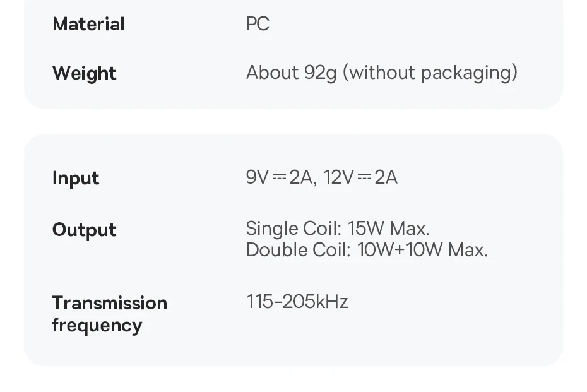Select the 115-205kHz frequency value
This screenshot has height=392, width=587.
297,302
